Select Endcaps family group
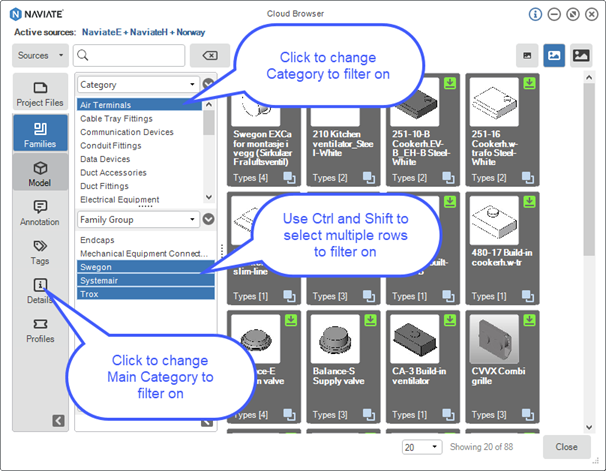606x471 pixels. [146, 240]
